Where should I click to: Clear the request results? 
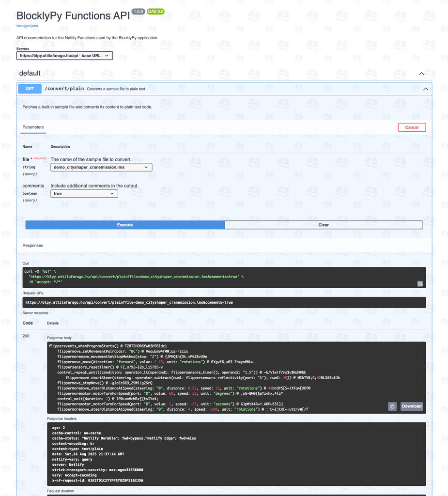pyautogui.click(x=324, y=225)
